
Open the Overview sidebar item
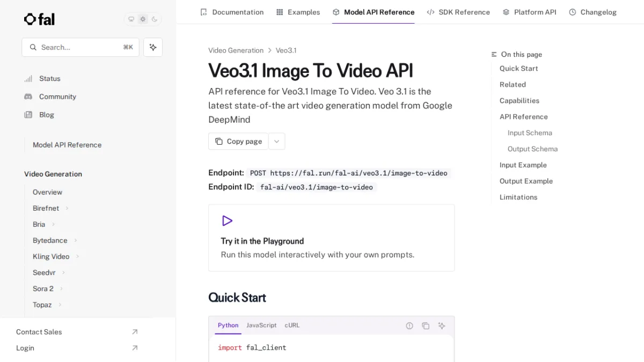pos(47,192)
